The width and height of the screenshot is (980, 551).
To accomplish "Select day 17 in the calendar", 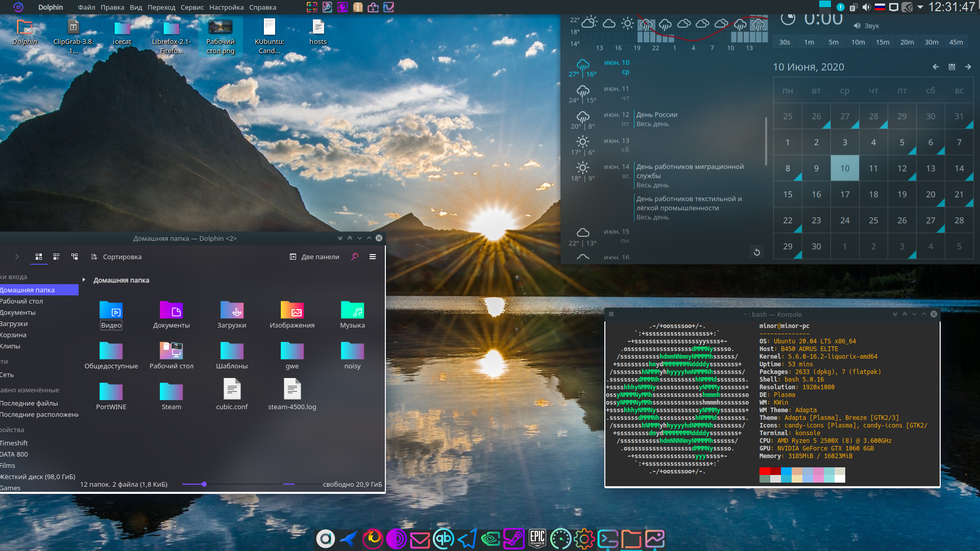I will [845, 194].
